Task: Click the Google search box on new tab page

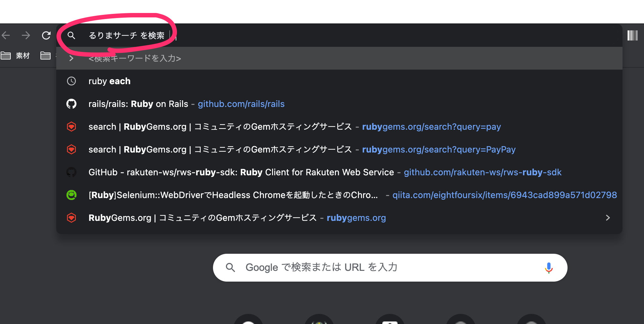Action: click(390, 268)
